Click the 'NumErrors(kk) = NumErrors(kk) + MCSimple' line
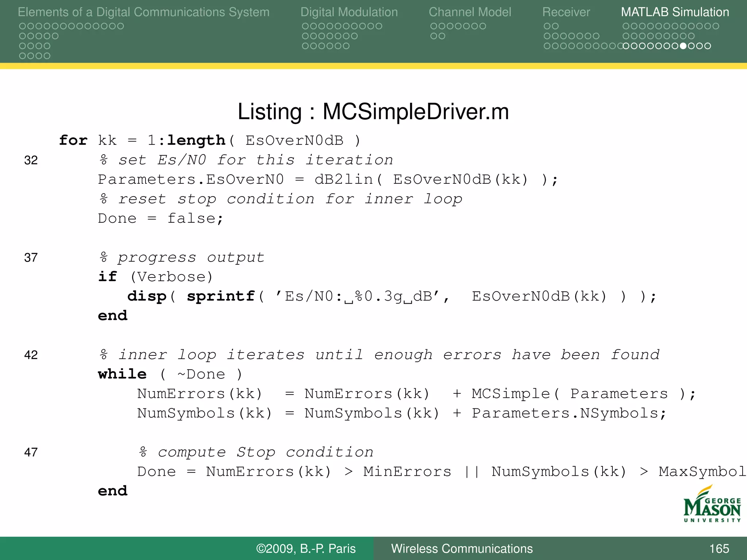This screenshot has height=560, width=747. pyautogui.click(x=417, y=394)
